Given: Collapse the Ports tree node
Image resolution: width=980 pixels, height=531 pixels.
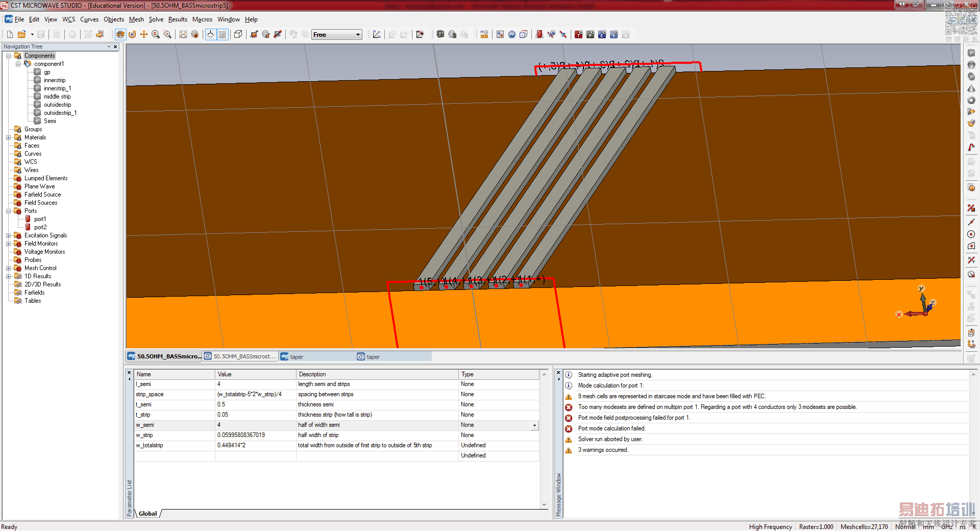Looking at the screenshot, I should tap(9, 211).
